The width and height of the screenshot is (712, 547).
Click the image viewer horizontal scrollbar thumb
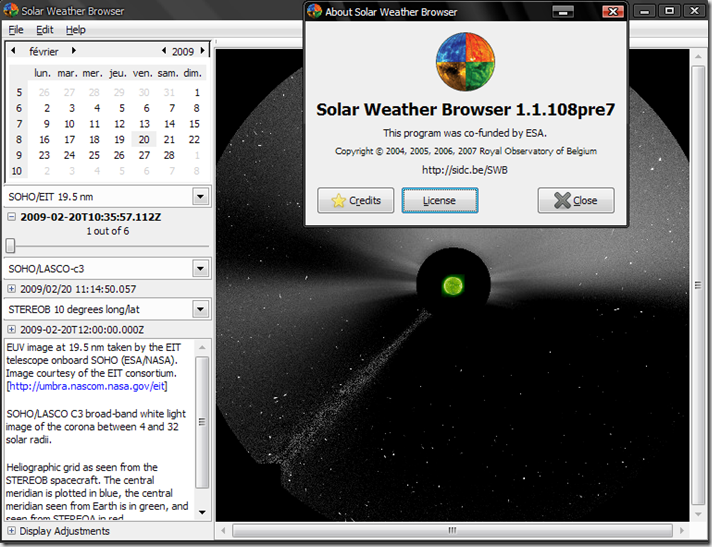452,530
